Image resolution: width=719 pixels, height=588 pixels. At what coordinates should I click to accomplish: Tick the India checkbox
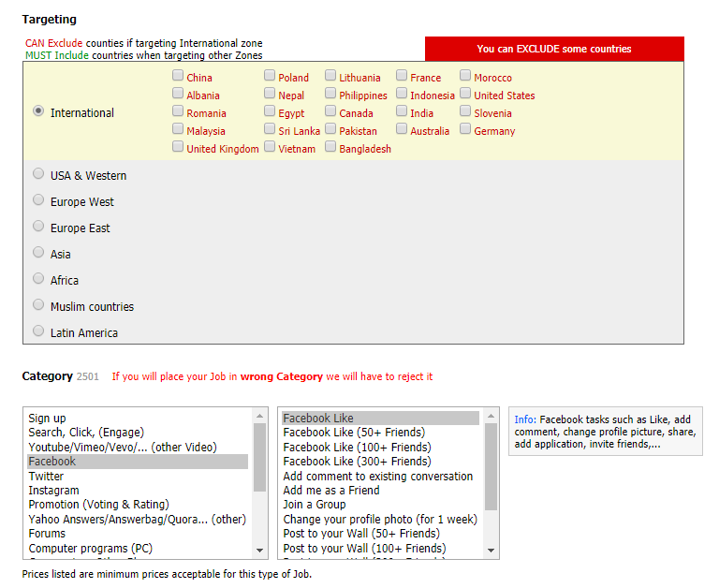[402, 111]
